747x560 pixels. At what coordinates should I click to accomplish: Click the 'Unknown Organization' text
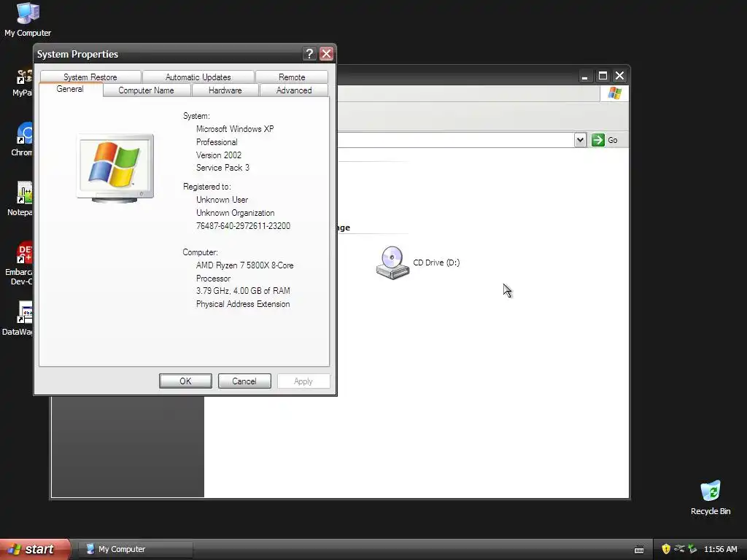point(236,213)
